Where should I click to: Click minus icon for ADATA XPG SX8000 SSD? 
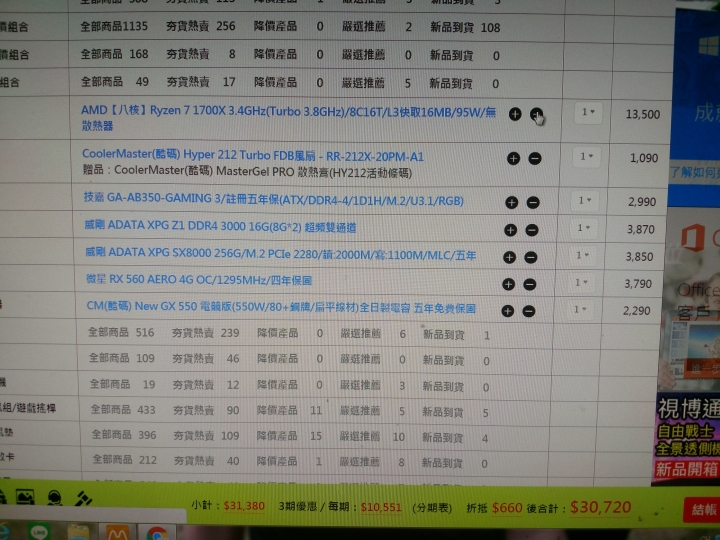coord(530,258)
